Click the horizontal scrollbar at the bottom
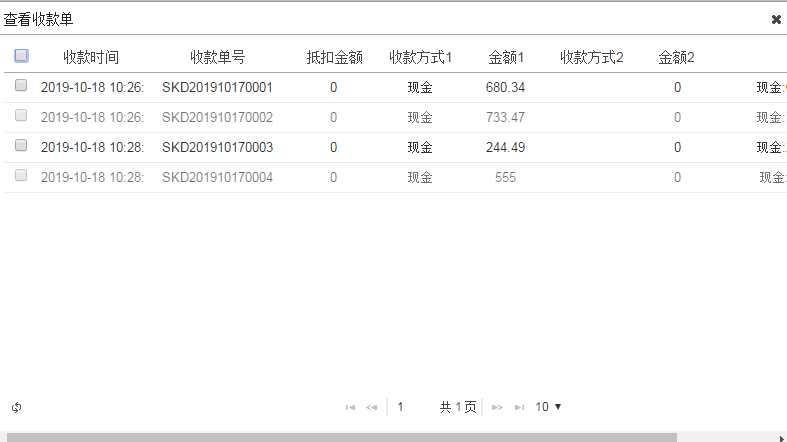This screenshot has width=787, height=442. click(x=340, y=437)
